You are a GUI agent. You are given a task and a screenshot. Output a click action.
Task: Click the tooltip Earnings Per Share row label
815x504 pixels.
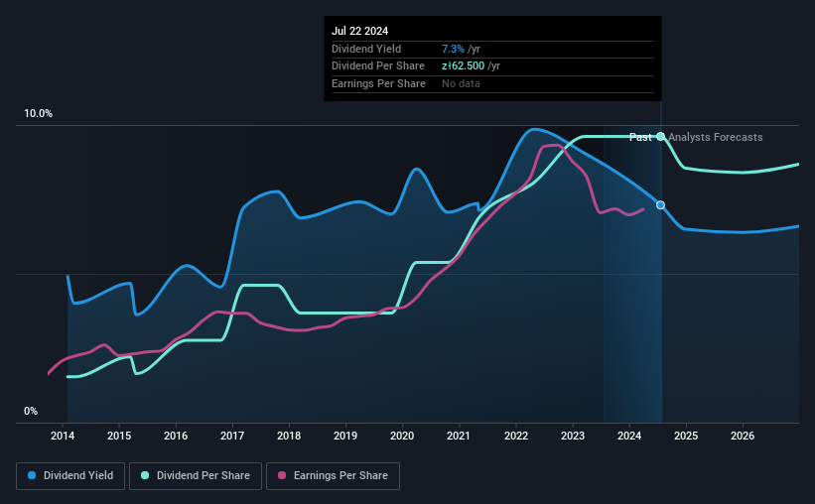tap(379, 83)
